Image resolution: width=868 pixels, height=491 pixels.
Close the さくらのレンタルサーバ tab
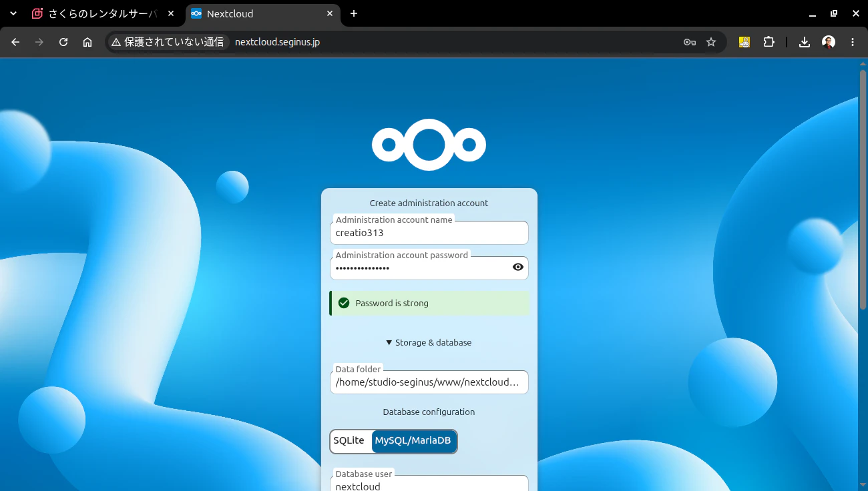[x=171, y=13]
